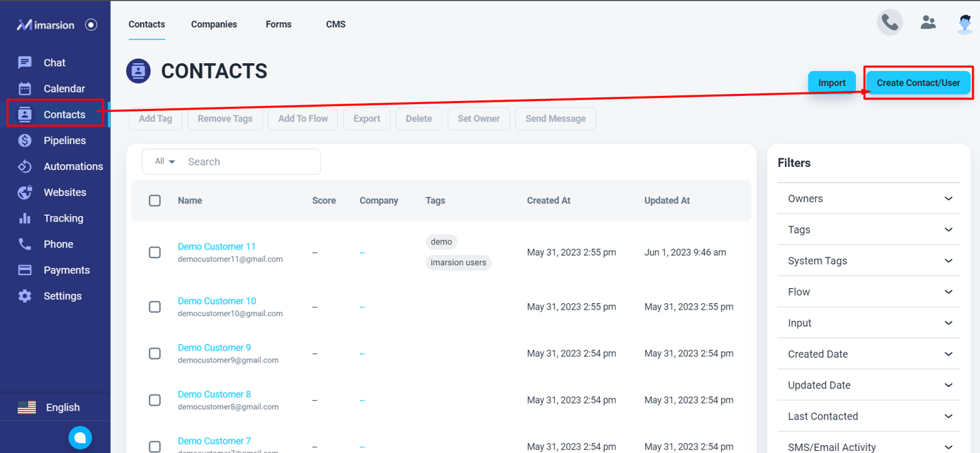
Task: Open the Tracking bar chart icon
Action: click(x=25, y=218)
